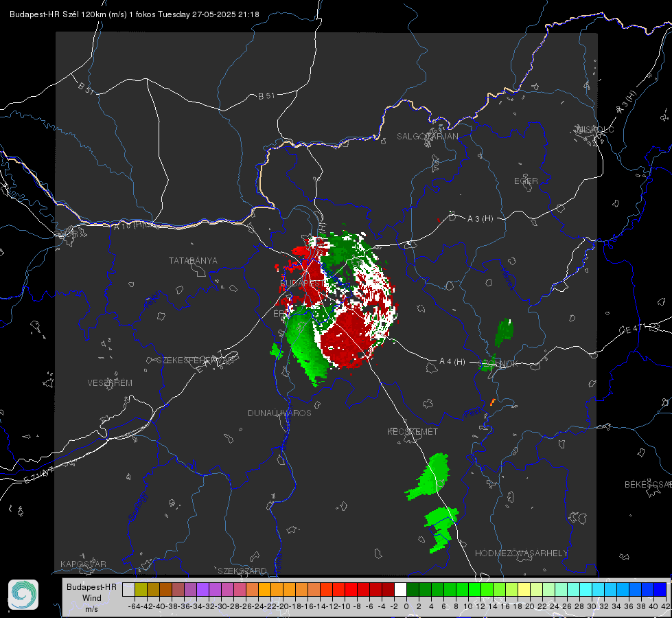Image resolution: width=672 pixels, height=618 pixels.
Task: Click the 'Budapest-HR Wind m/s' legend title
Action: click(92, 597)
